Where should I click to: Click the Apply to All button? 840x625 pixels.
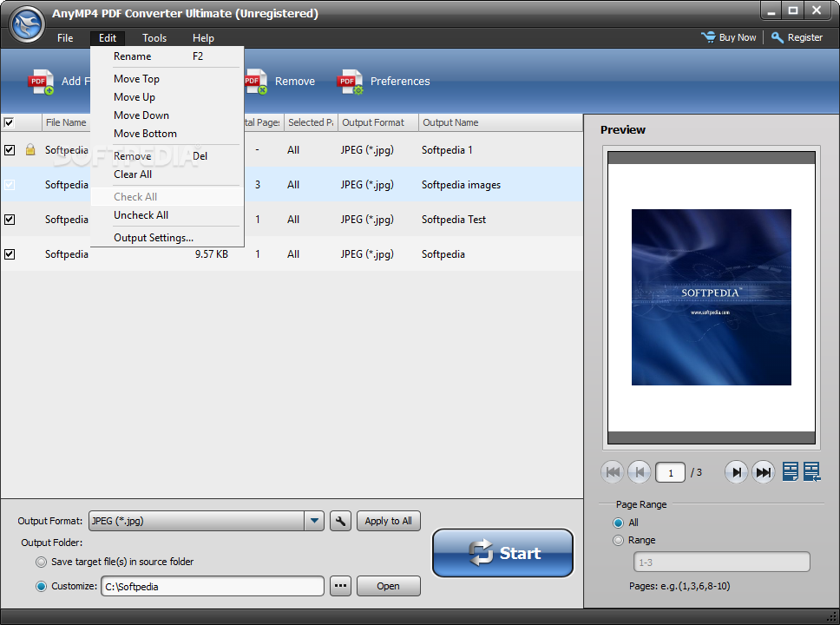pyautogui.click(x=389, y=521)
